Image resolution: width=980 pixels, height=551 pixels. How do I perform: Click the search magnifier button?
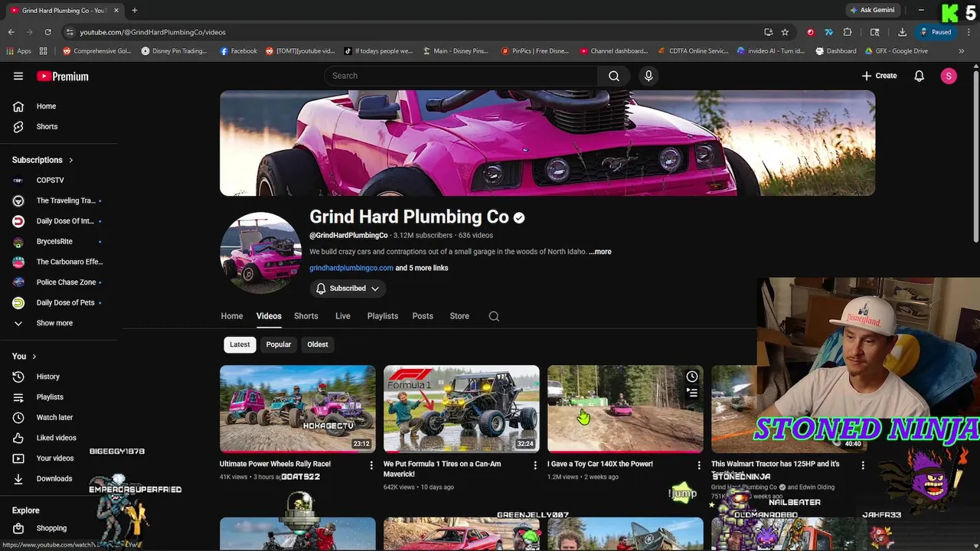point(614,76)
